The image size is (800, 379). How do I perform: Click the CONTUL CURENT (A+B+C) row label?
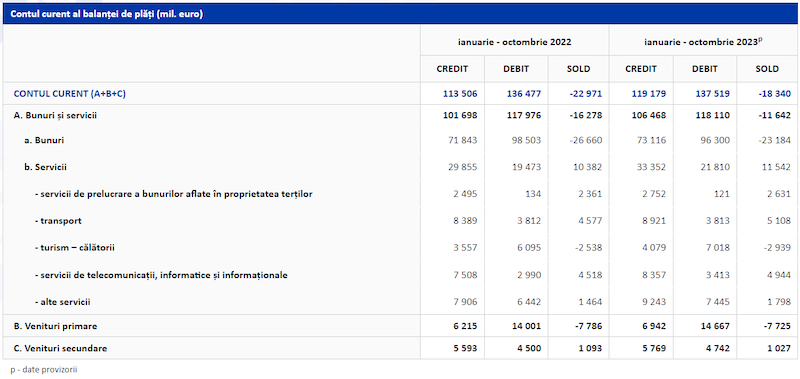click(x=69, y=94)
